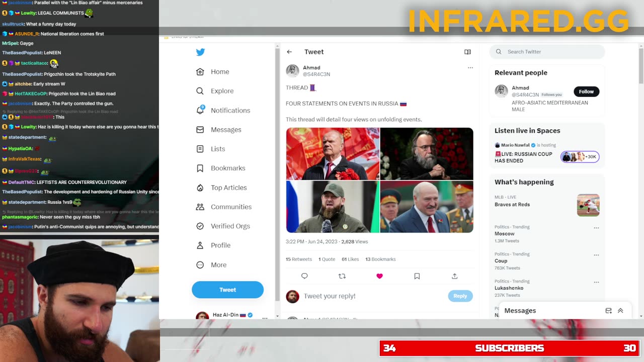Viewport: 644px width, 362px height.
Task: Open the 13 Bookmarks link
Action: point(380,259)
